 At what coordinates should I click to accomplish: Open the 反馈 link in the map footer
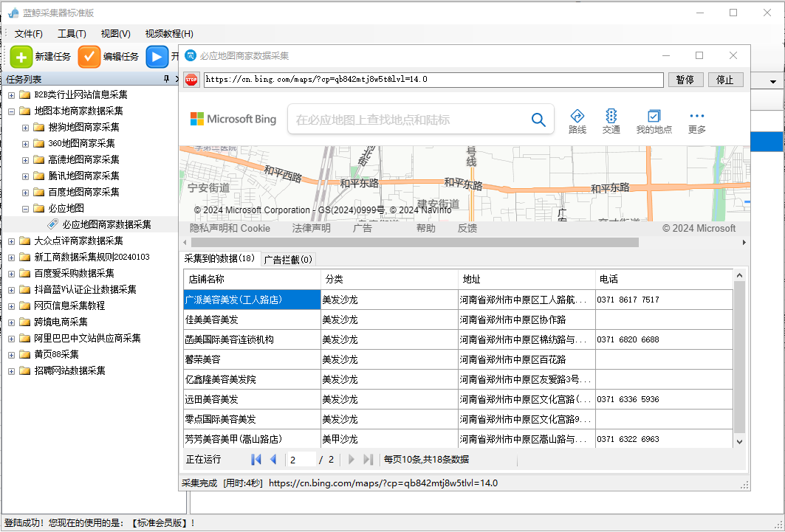pyautogui.click(x=467, y=229)
